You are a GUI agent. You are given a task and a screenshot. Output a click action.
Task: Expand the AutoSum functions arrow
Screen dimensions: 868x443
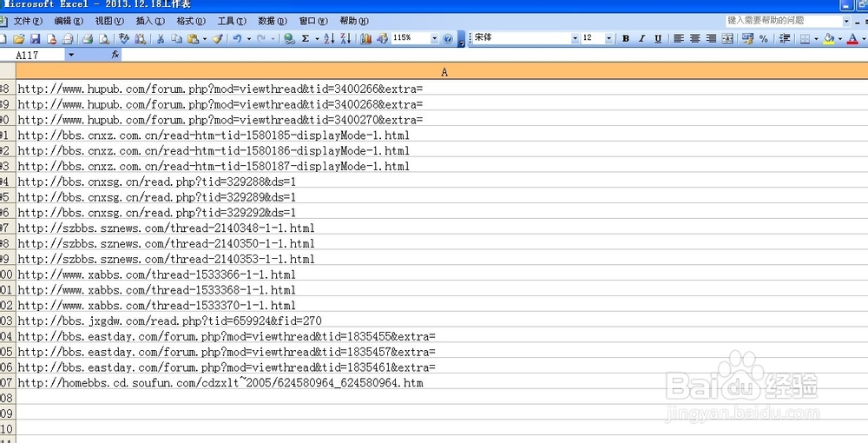(x=317, y=39)
